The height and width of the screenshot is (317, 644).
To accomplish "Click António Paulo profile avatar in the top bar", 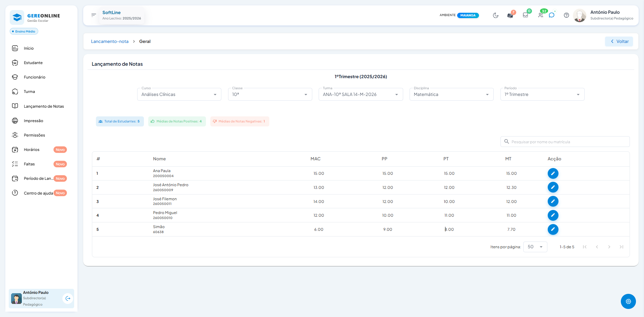I will coord(580,15).
